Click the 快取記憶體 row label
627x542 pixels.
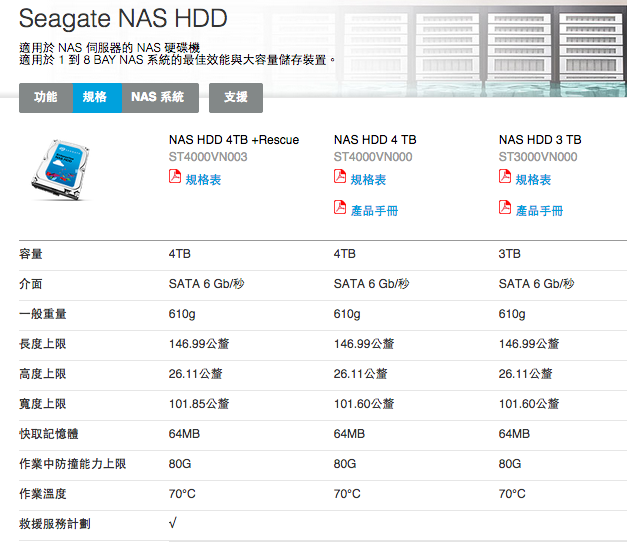point(49,434)
